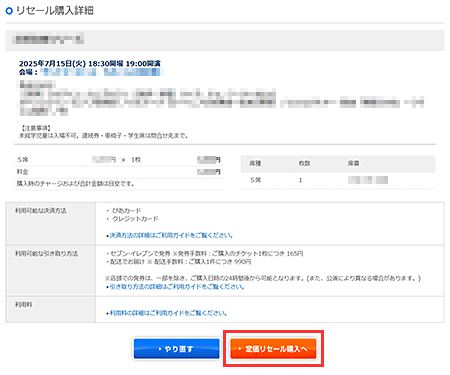The width and height of the screenshot is (450, 375).
Task: Click the ※店舗での発券 24時間後 note
Action: point(263,278)
